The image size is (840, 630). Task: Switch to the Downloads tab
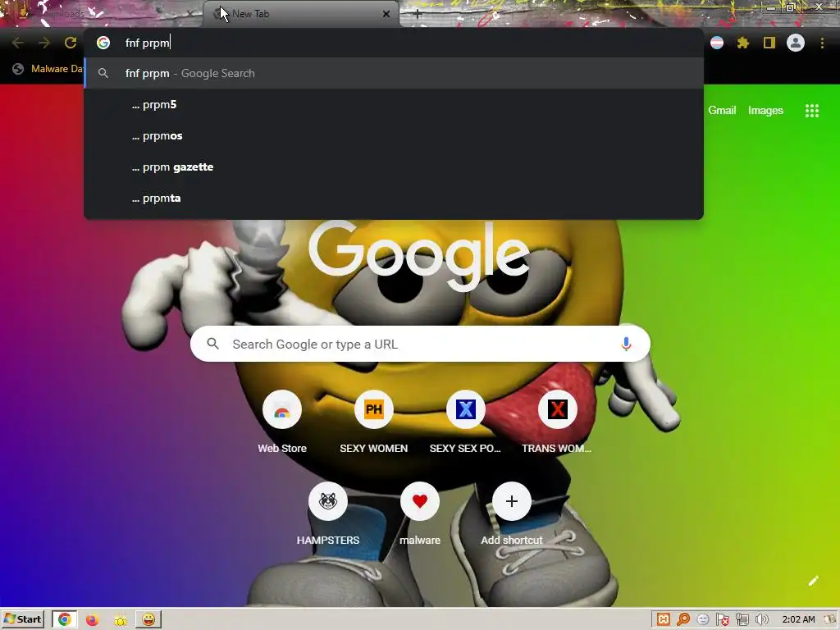click(102, 14)
